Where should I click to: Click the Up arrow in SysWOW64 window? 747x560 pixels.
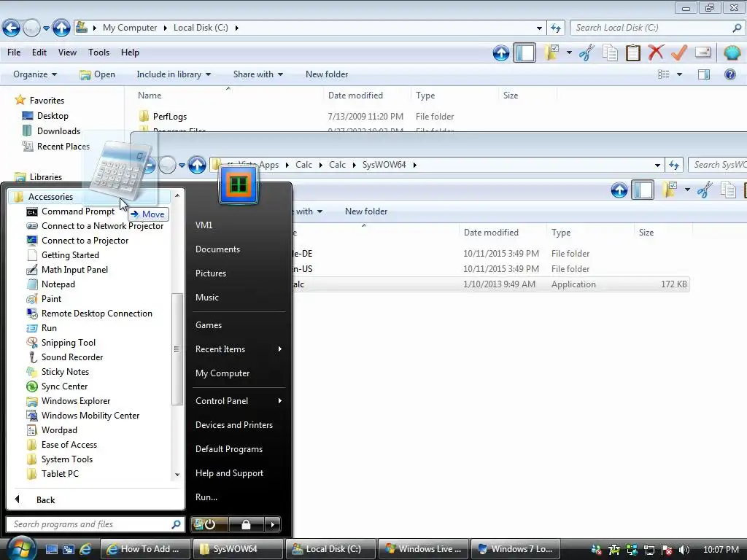click(x=197, y=166)
